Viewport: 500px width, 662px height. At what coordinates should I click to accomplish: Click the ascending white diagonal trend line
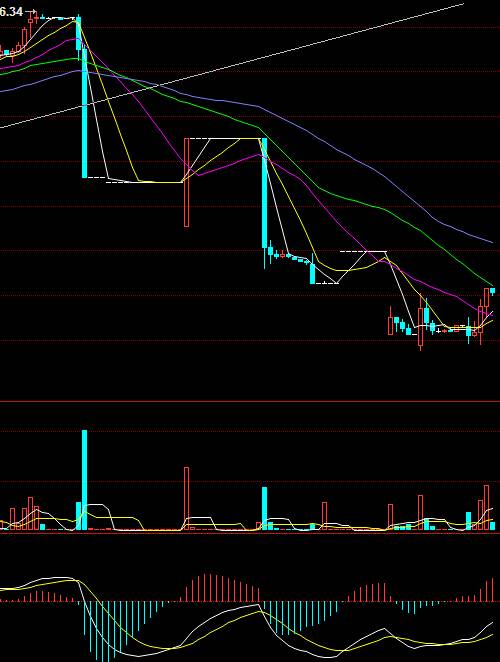(x=232, y=65)
